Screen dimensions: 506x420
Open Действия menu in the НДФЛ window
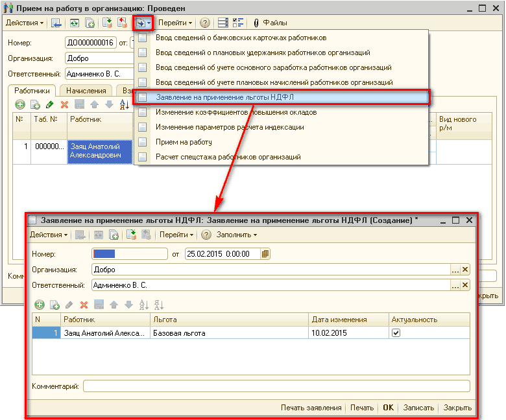49,235
